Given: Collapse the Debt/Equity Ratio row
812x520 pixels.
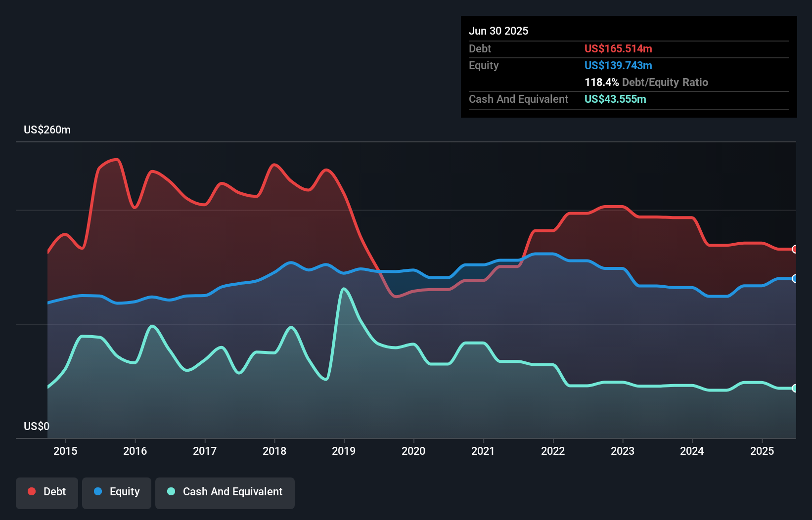Looking at the screenshot, I should [646, 82].
